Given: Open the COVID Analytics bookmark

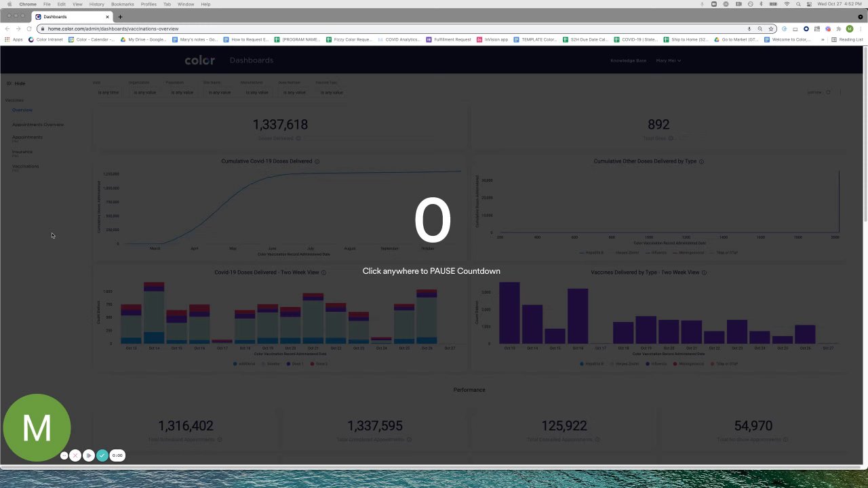Looking at the screenshot, I should pyautogui.click(x=399, y=39).
